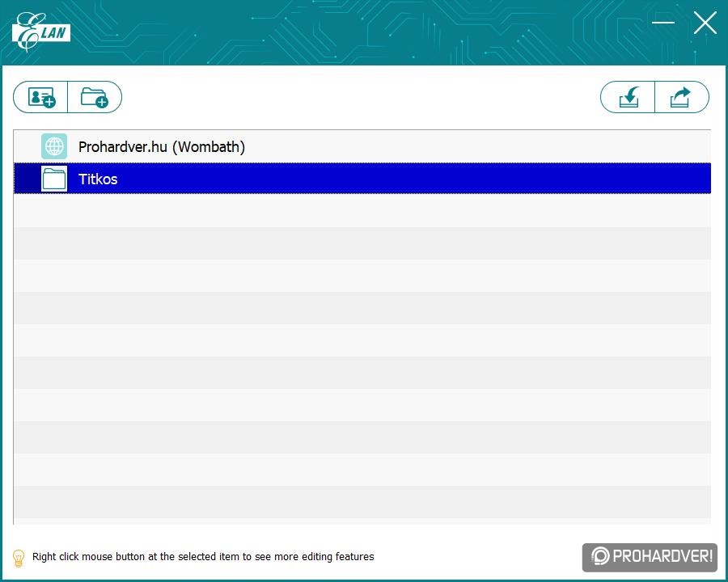Open the Prohardver.hu (Wombath) entry

pyautogui.click(x=362, y=146)
